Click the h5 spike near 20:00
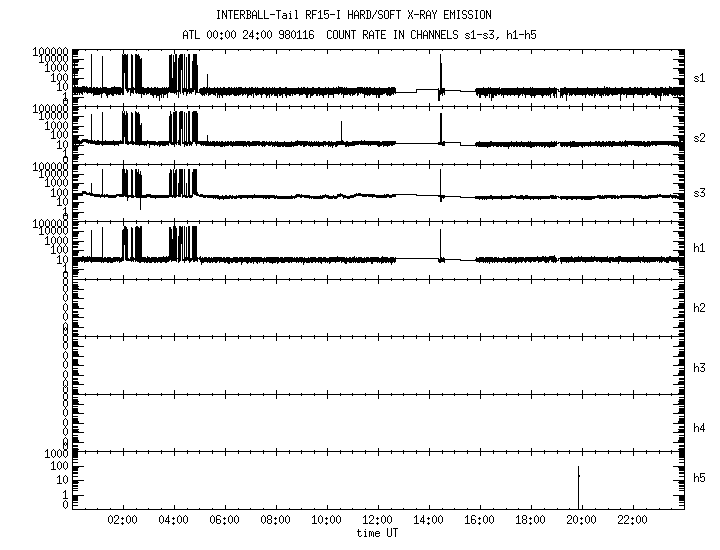This screenshot has height=550, width=720. tap(578, 485)
